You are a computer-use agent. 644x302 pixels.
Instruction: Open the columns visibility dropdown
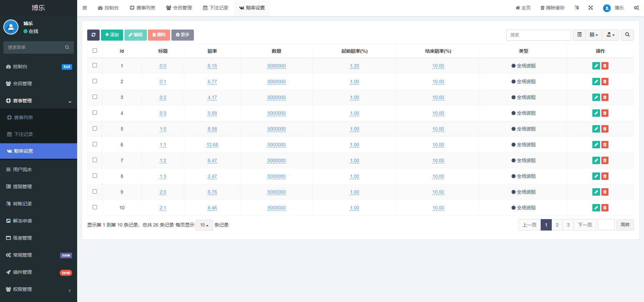[594, 35]
